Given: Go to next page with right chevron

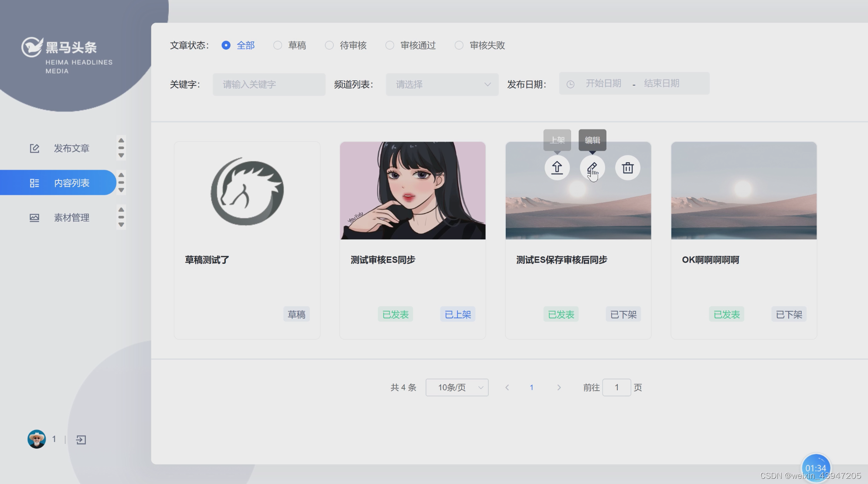Looking at the screenshot, I should [x=559, y=387].
